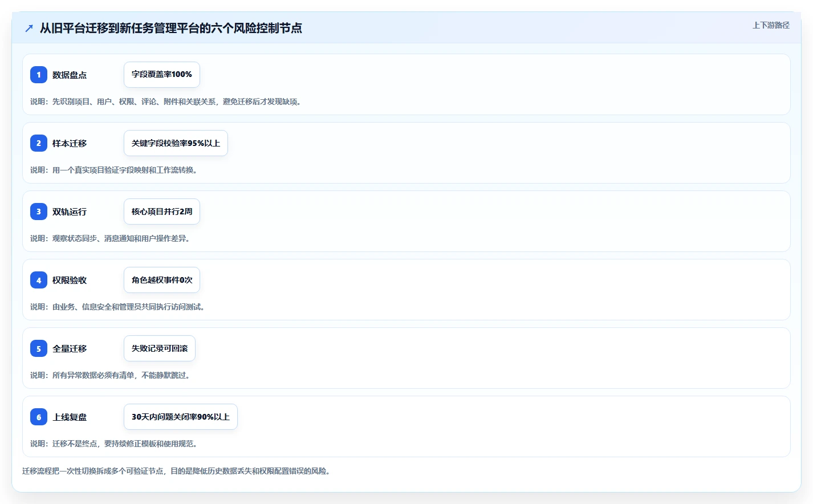Click the arrow icon beside the migration title
Viewport: 813px width, 504px height.
(29, 28)
